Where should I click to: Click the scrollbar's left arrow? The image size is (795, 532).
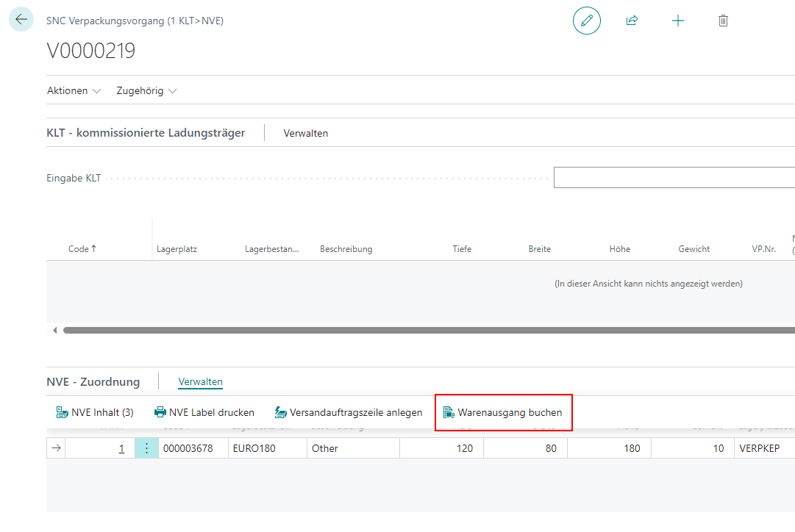[x=54, y=331]
